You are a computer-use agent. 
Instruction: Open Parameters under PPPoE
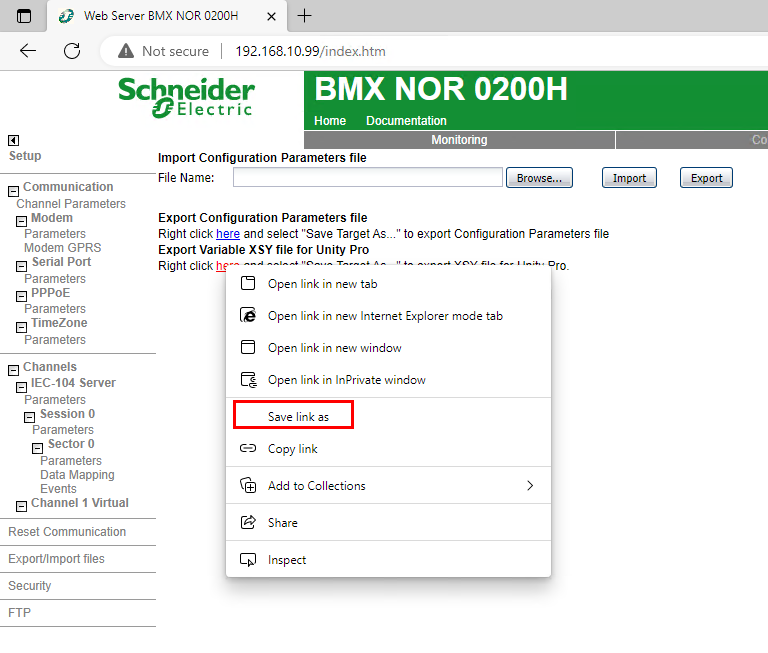click(55, 309)
